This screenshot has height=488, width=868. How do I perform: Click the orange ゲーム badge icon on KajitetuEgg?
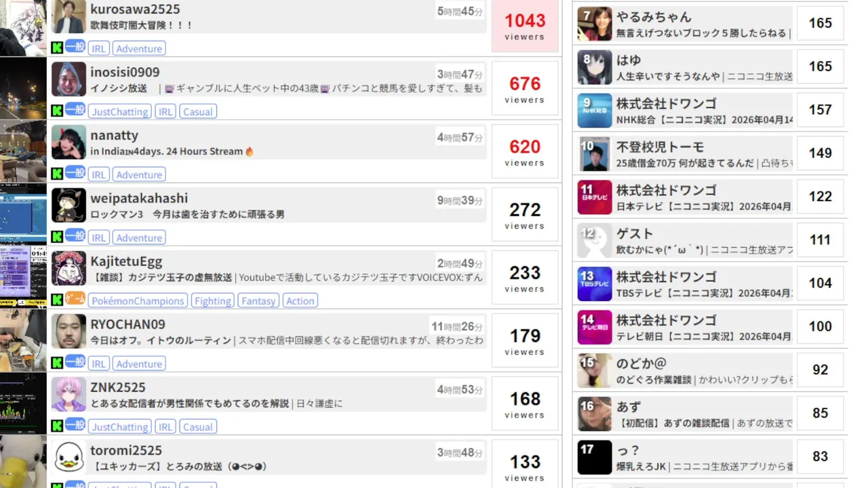[x=75, y=299]
